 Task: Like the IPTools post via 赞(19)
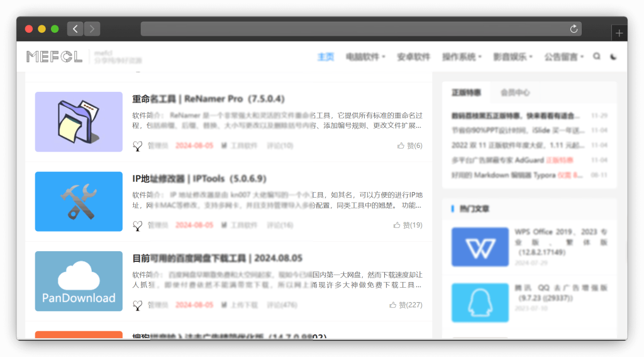pyautogui.click(x=408, y=225)
